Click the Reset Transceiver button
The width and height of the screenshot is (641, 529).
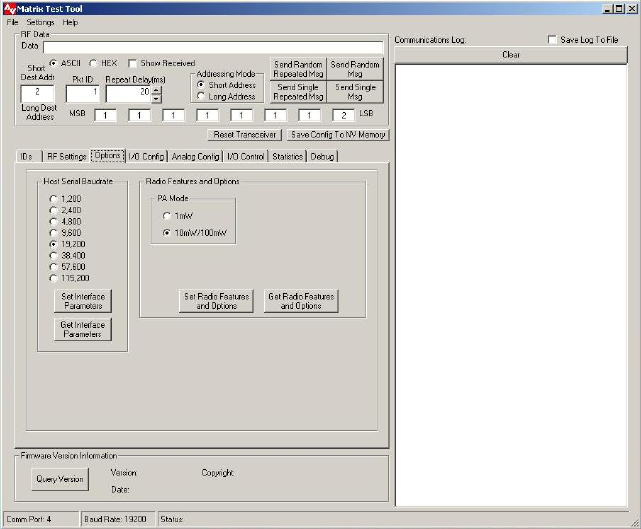click(244, 134)
